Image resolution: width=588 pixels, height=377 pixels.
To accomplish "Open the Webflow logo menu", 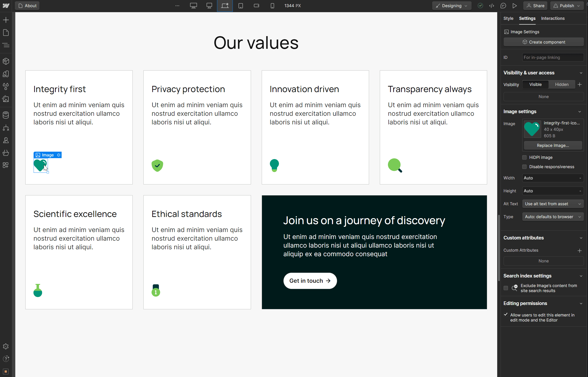I will [6, 6].
